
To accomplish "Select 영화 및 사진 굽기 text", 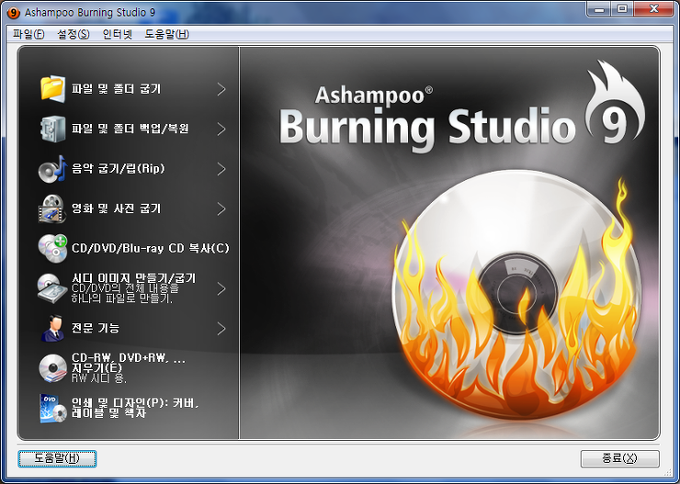I will pos(116,209).
